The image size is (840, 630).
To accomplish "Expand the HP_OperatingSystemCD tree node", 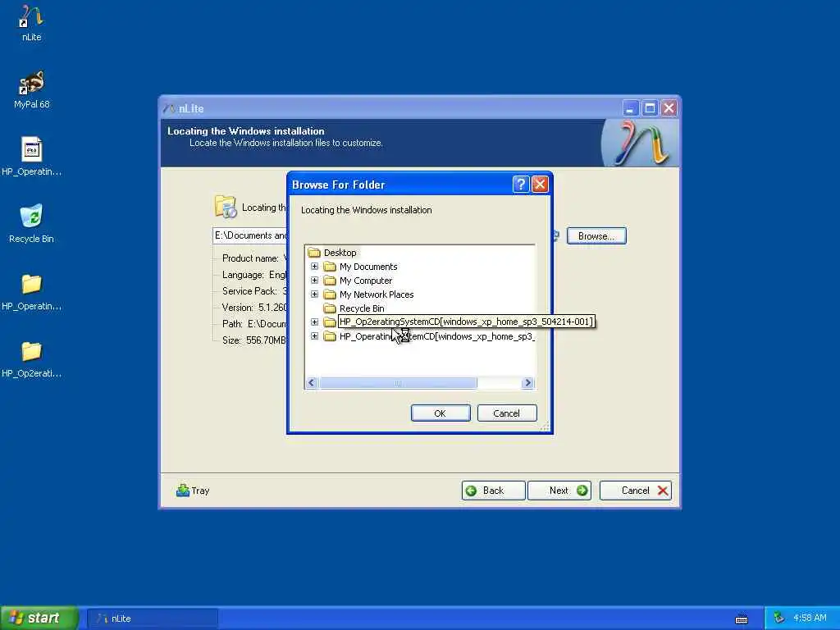I will point(314,336).
